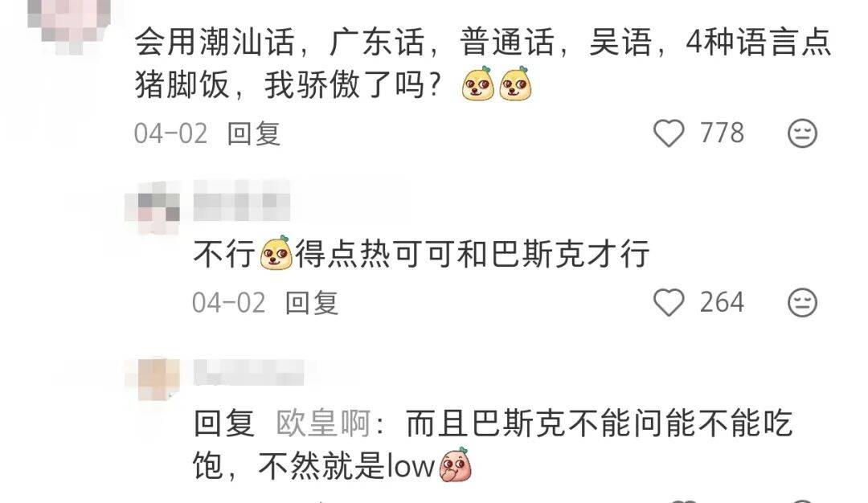Tap the like count 264

722,303
